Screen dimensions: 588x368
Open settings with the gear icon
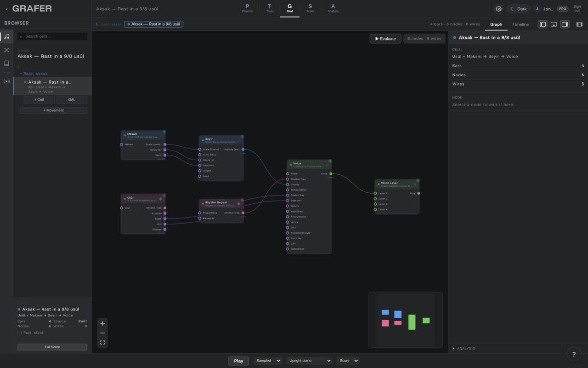(x=498, y=9)
